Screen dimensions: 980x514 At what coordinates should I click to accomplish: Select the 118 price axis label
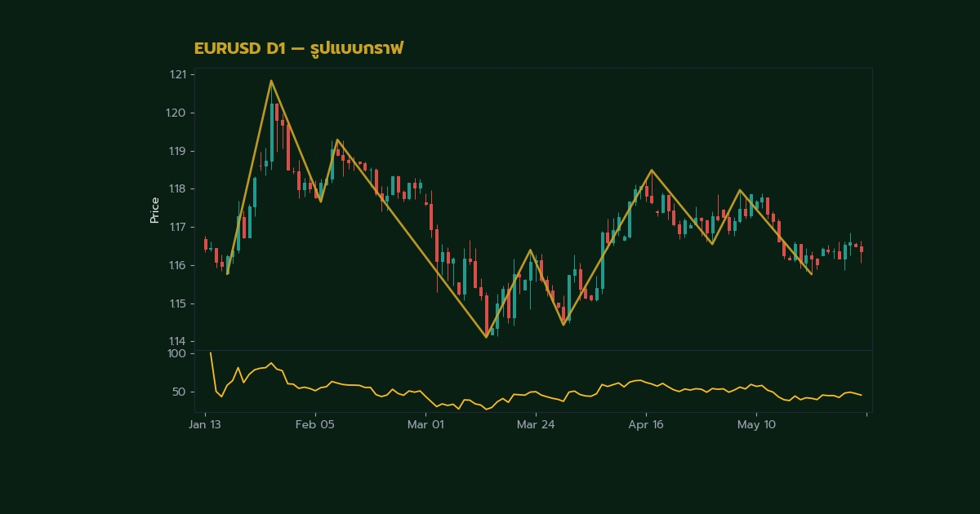tap(178, 188)
